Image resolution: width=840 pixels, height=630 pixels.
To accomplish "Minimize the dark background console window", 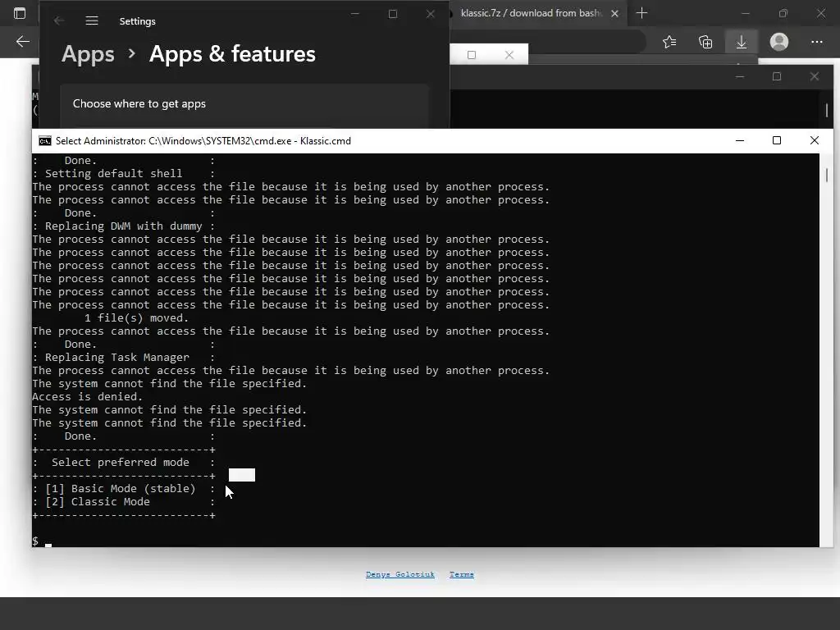I will pyautogui.click(x=740, y=76).
